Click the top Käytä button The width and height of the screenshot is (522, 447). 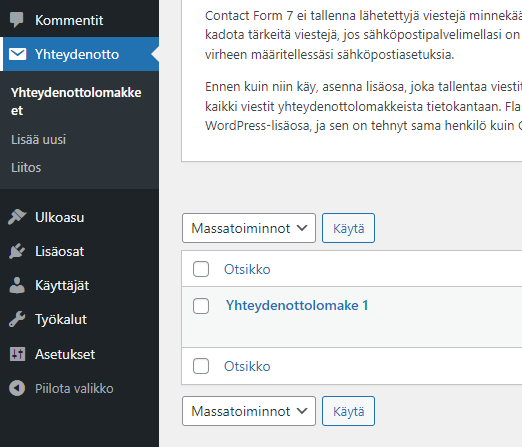pos(348,228)
